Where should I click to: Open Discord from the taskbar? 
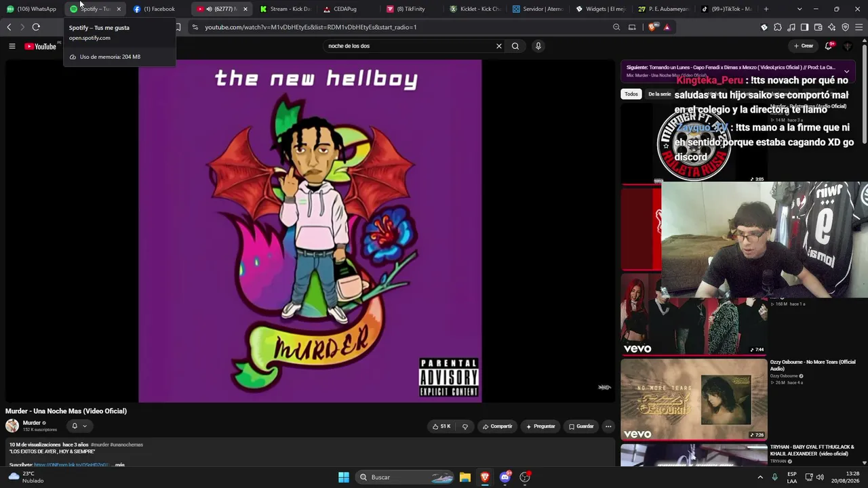click(505, 477)
